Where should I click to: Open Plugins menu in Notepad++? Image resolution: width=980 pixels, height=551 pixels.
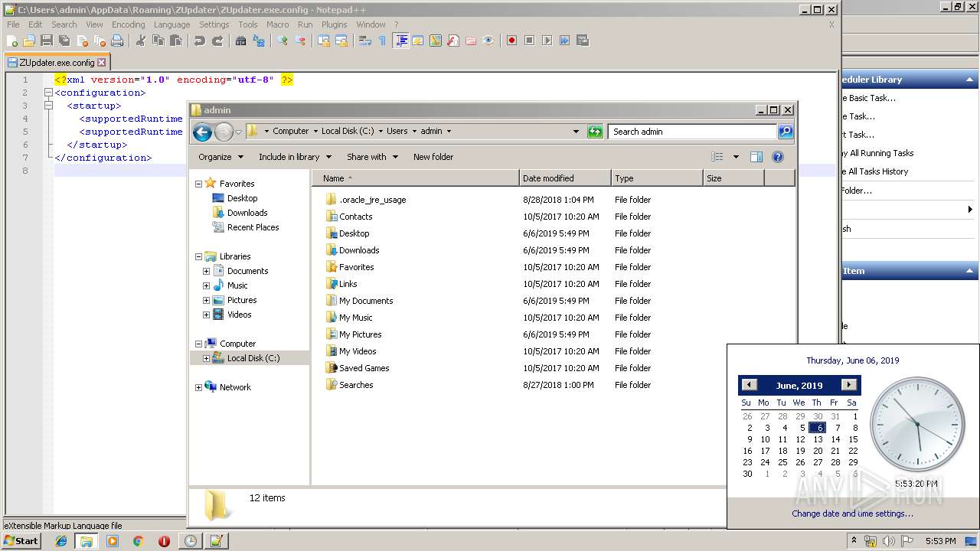(x=335, y=24)
